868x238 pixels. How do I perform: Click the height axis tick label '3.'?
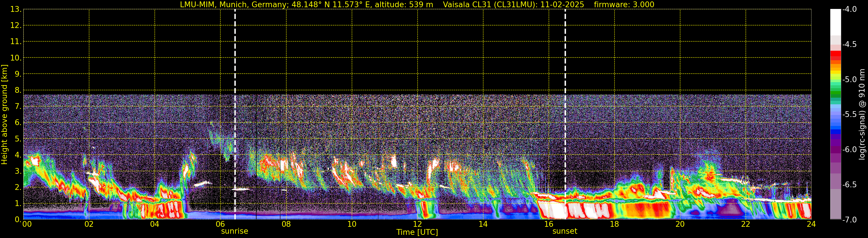tap(18, 171)
